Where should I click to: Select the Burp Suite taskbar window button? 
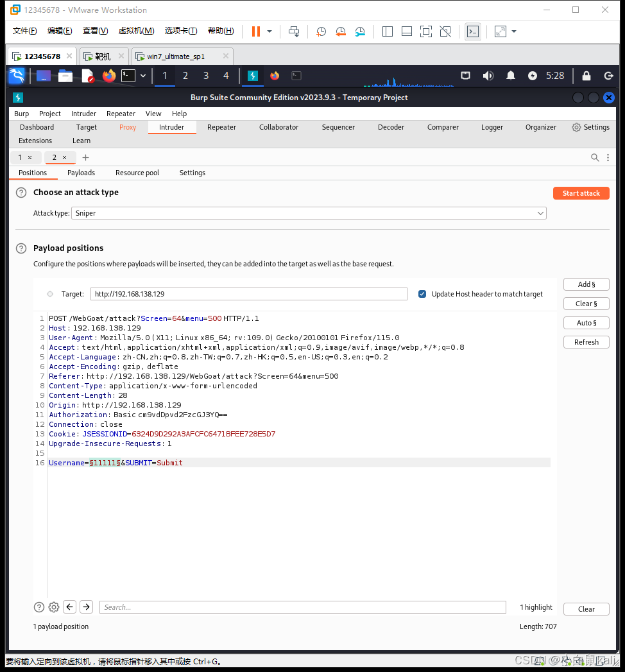[x=253, y=76]
